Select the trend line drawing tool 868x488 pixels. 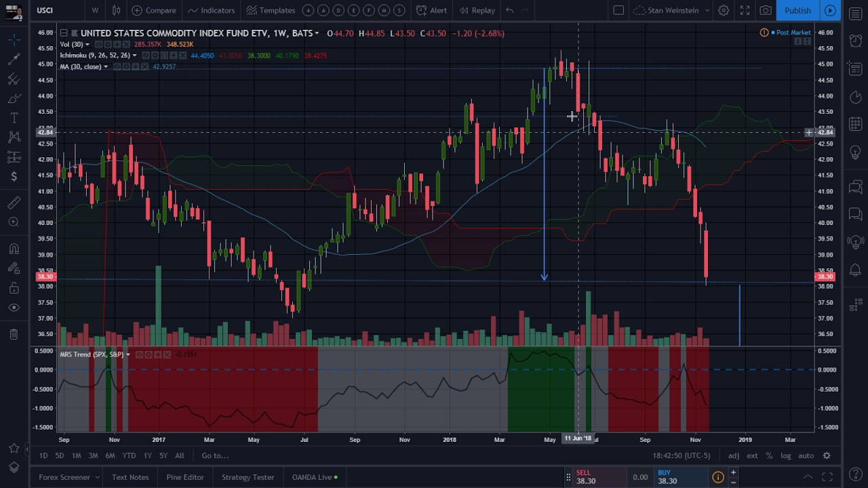(14, 60)
